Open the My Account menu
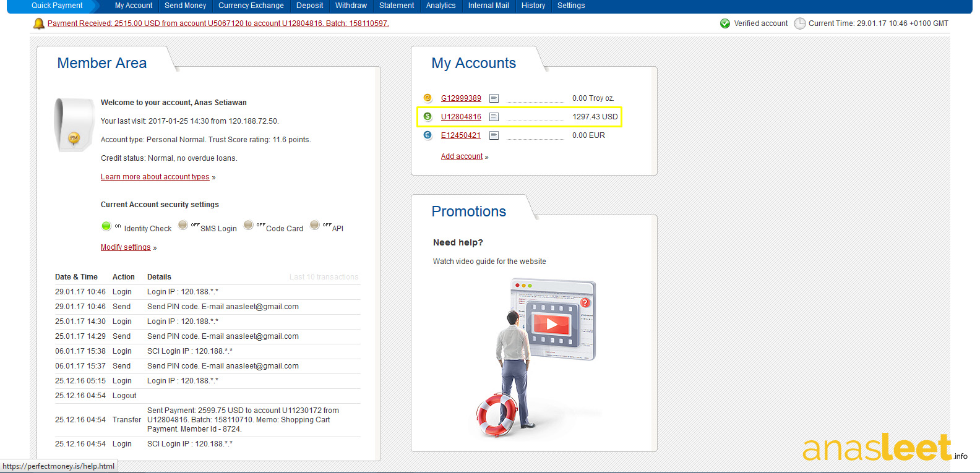The width and height of the screenshot is (980, 473). point(134,6)
